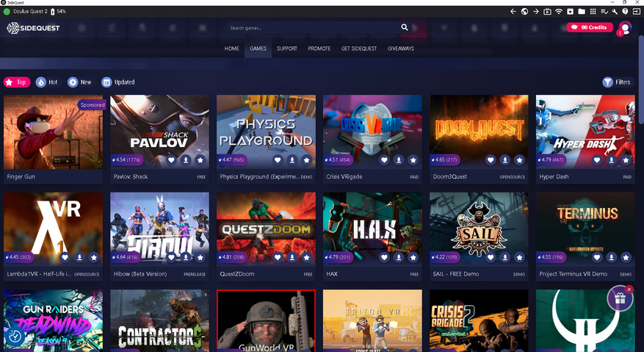This screenshot has height=352, width=644.
Task: Click the SideQuest logo
Action: [33, 28]
